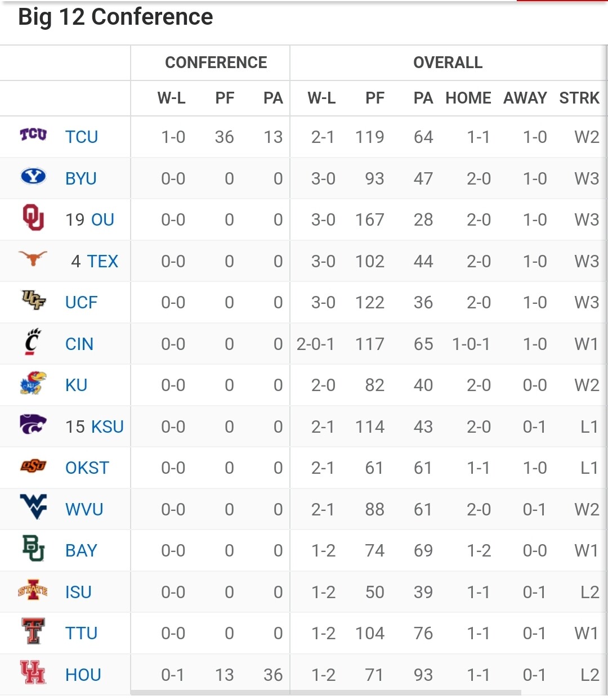Click the Oklahoma State OSU logo
Image resolution: width=608 pixels, height=700 pixels.
point(33,466)
